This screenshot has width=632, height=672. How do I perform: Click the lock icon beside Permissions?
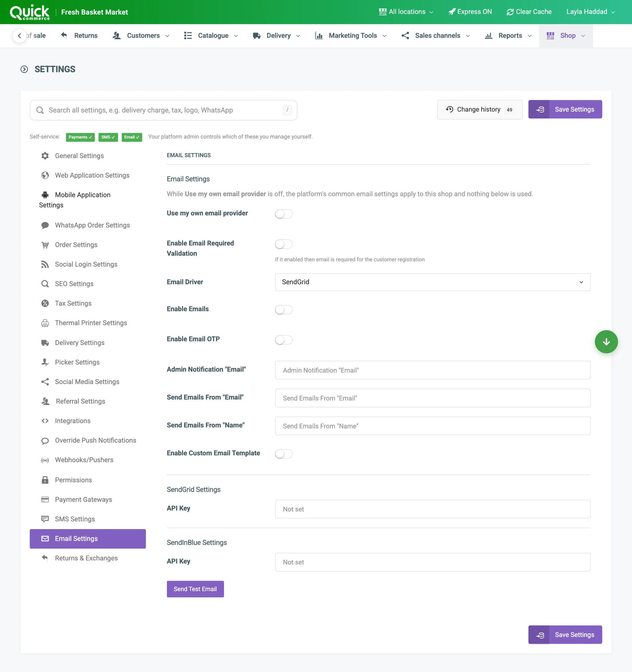45,480
